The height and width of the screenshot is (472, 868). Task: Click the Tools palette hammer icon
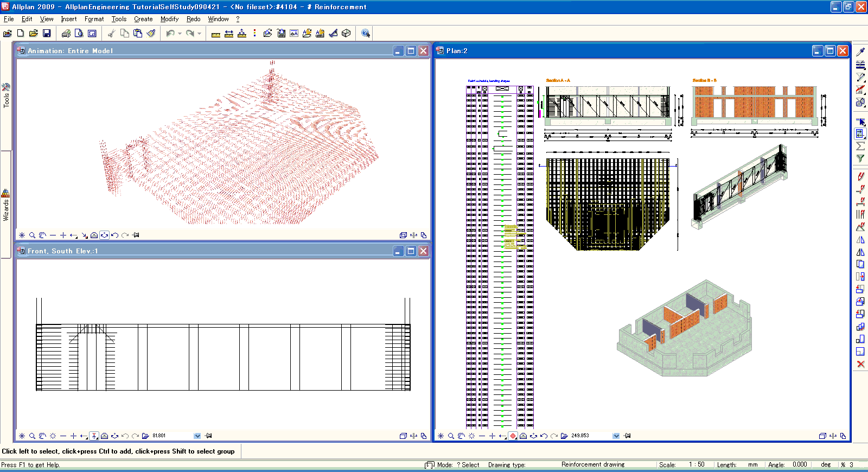pos(6,87)
